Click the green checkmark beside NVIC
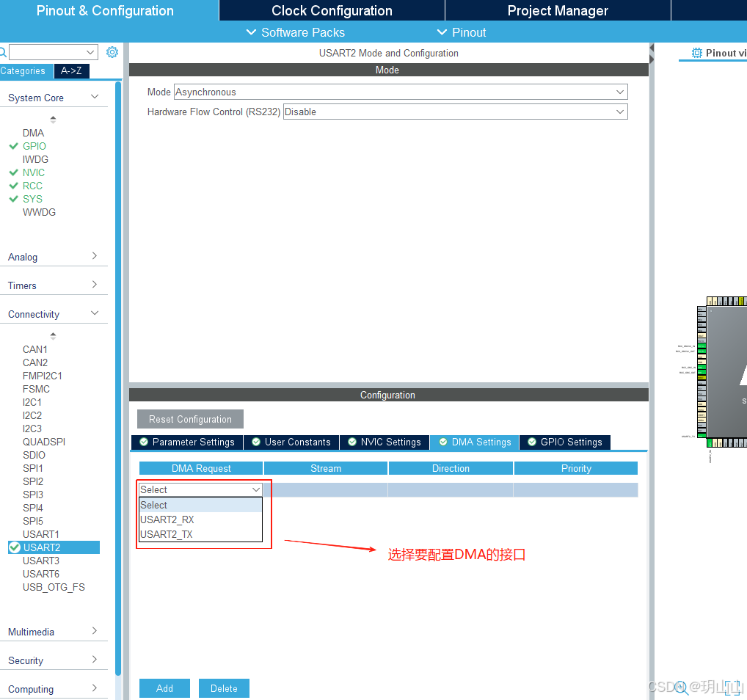This screenshot has height=700, width=747. tap(14, 172)
